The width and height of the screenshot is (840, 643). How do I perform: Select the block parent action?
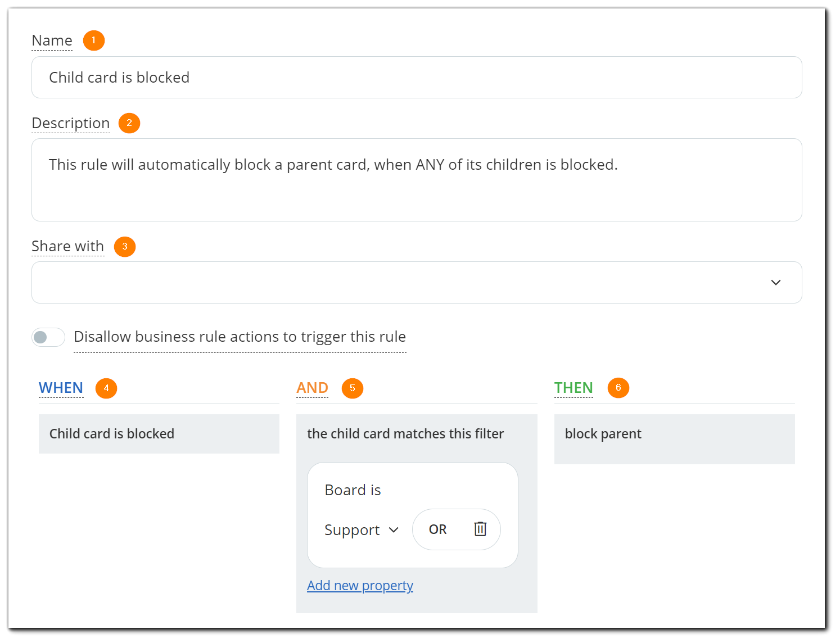[603, 433]
